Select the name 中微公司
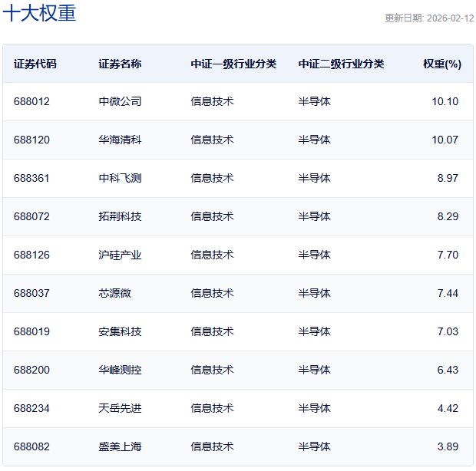This screenshot has width=476, height=471. 120,101
